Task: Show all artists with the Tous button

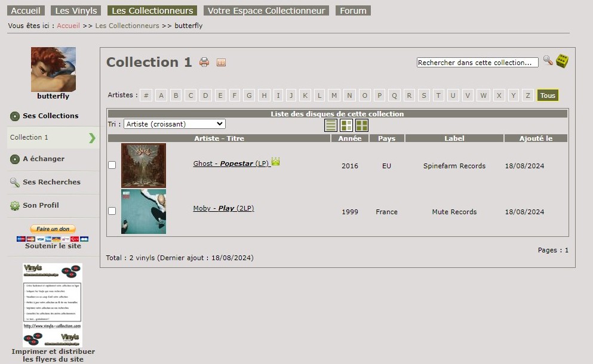Action: 548,95
